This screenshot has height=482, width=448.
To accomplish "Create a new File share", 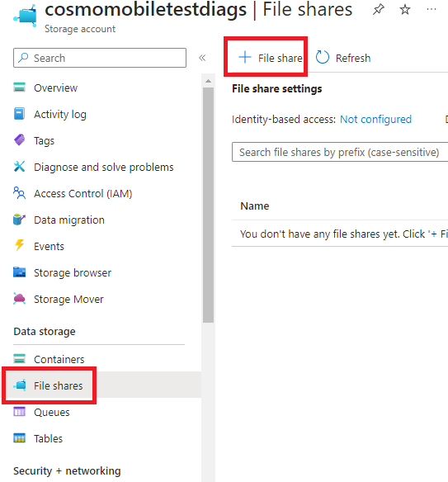I will pos(271,58).
